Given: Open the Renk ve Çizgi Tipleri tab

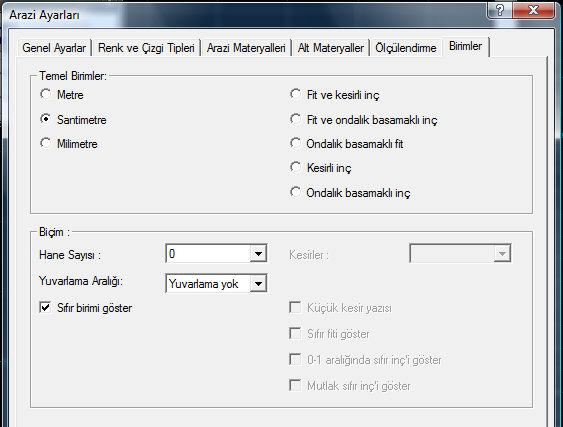Looking at the screenshot, I should pyautogui.click(x=146, y=48).
